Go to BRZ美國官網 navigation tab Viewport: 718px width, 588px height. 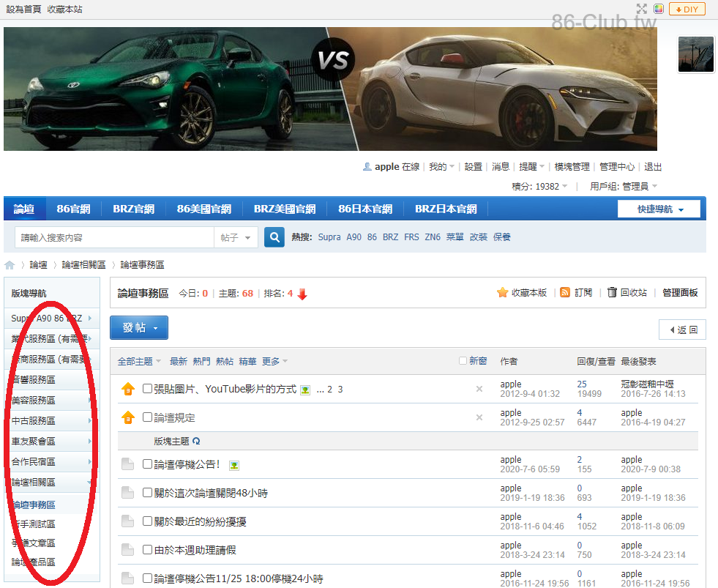pos(285,209)
